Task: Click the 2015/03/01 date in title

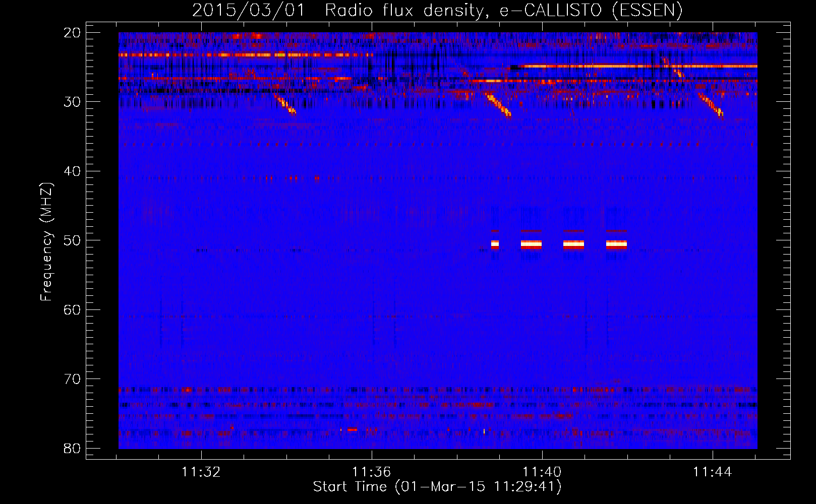Action: pos(249,11)
